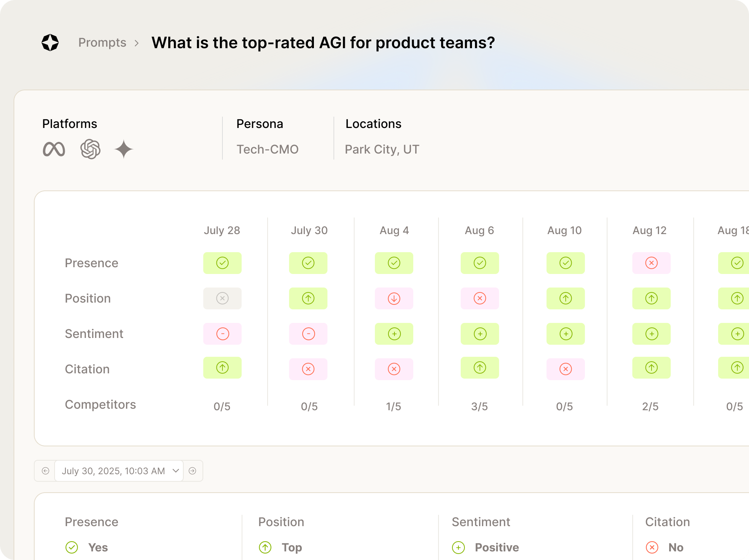Go to previous snapshot arrow

[x=46, y=471]
